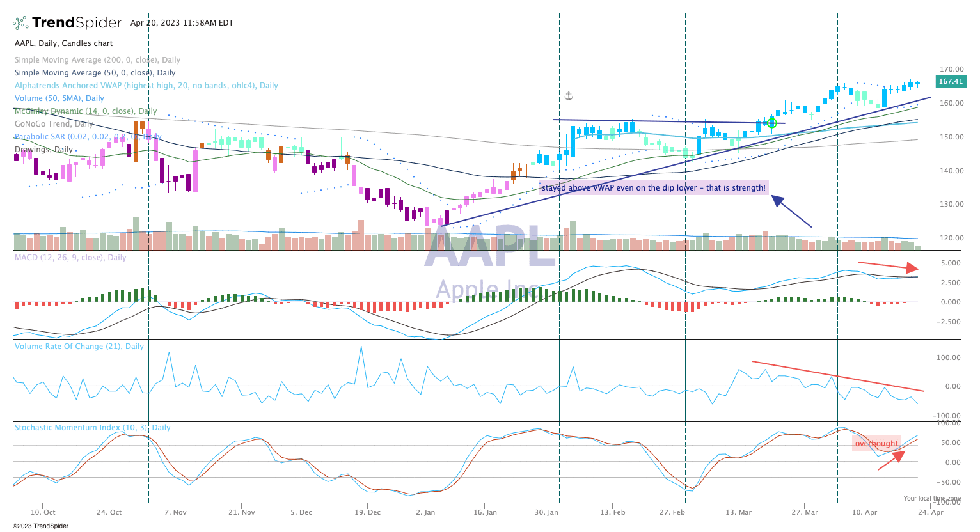The width and height of the screenshot is (980, 532).
Task: Click the 130.00 price axis label
Action: tap(952, 205)
